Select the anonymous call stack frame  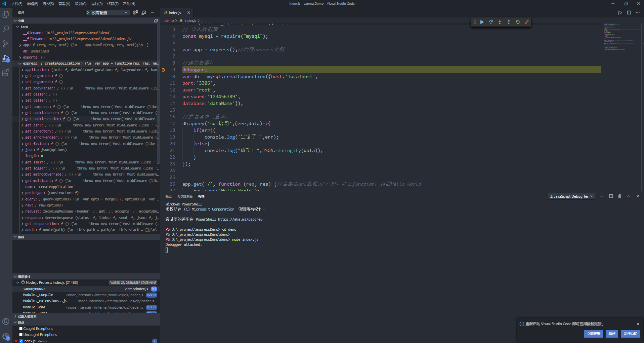(x=86, y=289)
